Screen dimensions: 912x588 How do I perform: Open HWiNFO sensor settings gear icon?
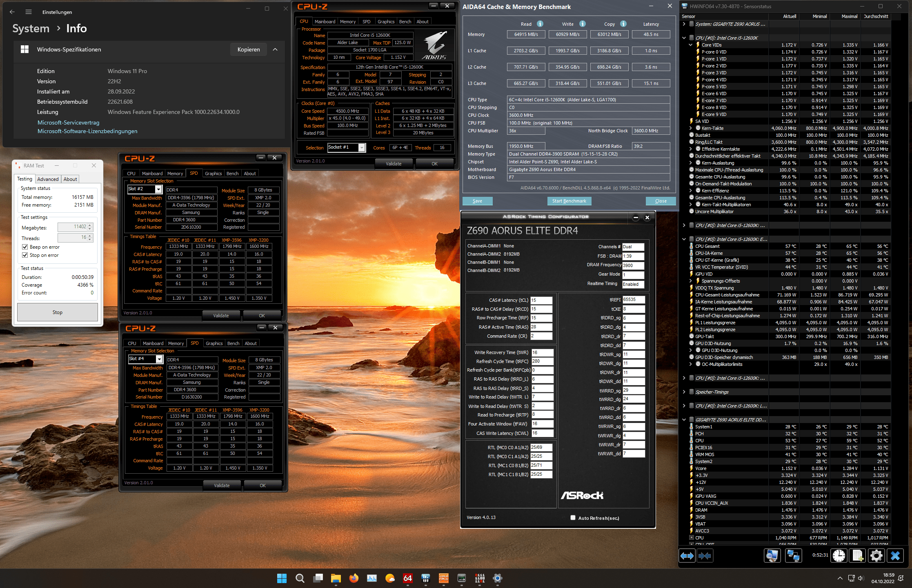pos(876,556)
